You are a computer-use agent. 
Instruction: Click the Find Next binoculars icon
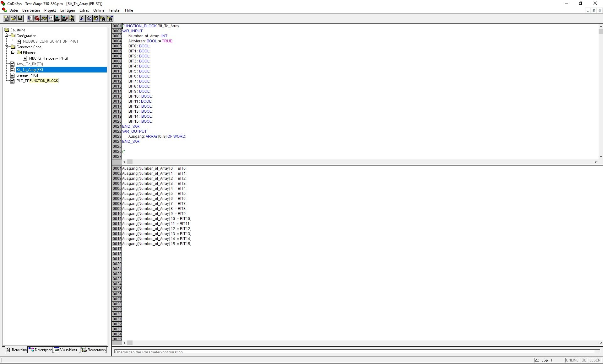(110, 19)
